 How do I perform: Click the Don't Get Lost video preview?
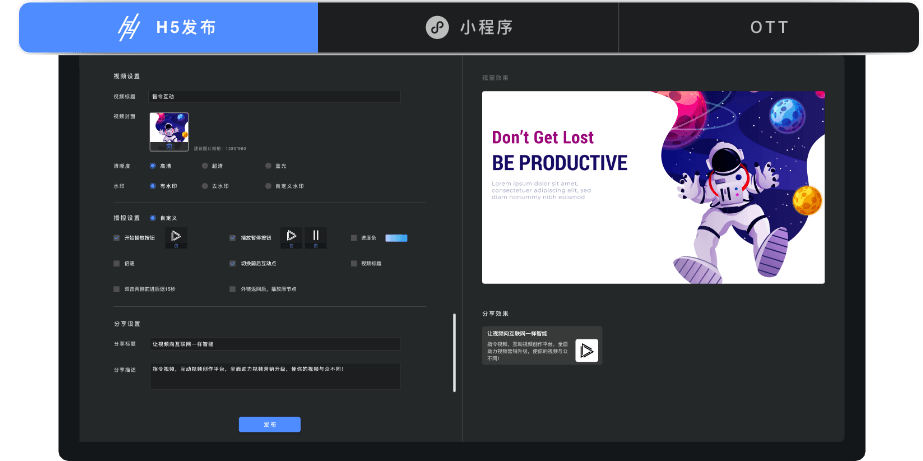coord(653,187)
